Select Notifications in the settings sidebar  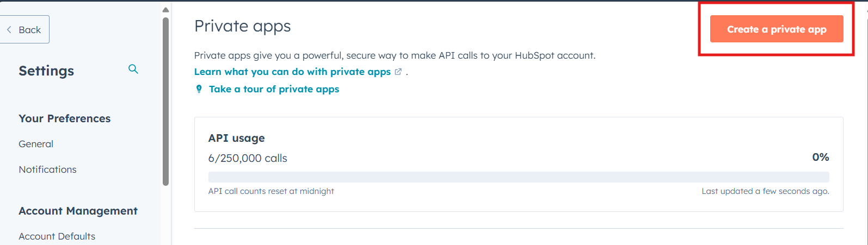click(x=47, y=169)
